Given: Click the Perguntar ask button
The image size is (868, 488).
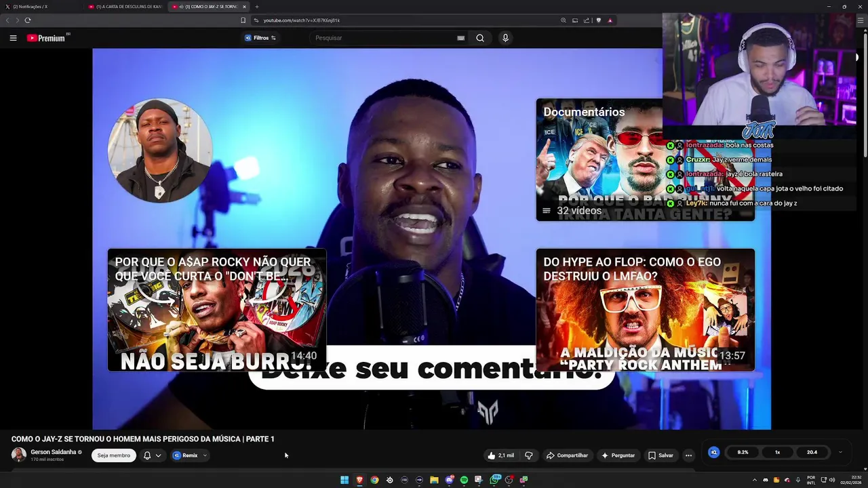Looking at the screenshot, I should click(x=618, y=455).
